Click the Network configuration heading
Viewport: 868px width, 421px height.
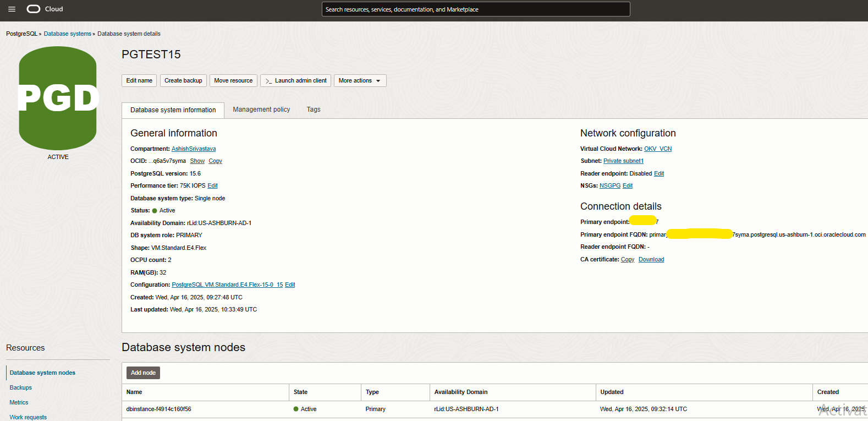pyautogui.click(x=628, y=133)
